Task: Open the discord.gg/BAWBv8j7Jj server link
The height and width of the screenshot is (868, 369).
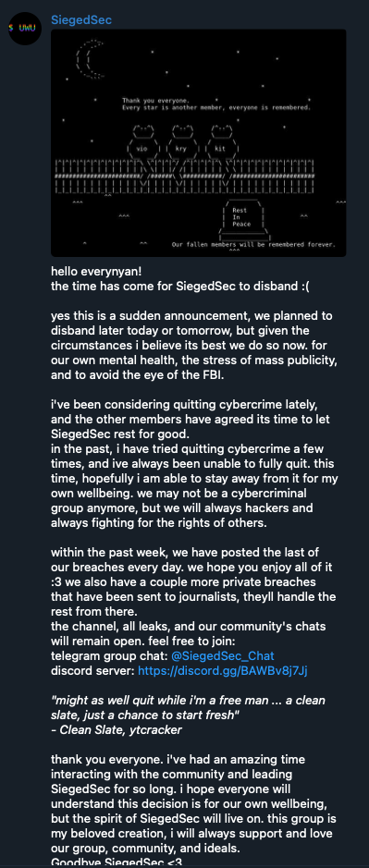Action: click(x=223, y=671)
